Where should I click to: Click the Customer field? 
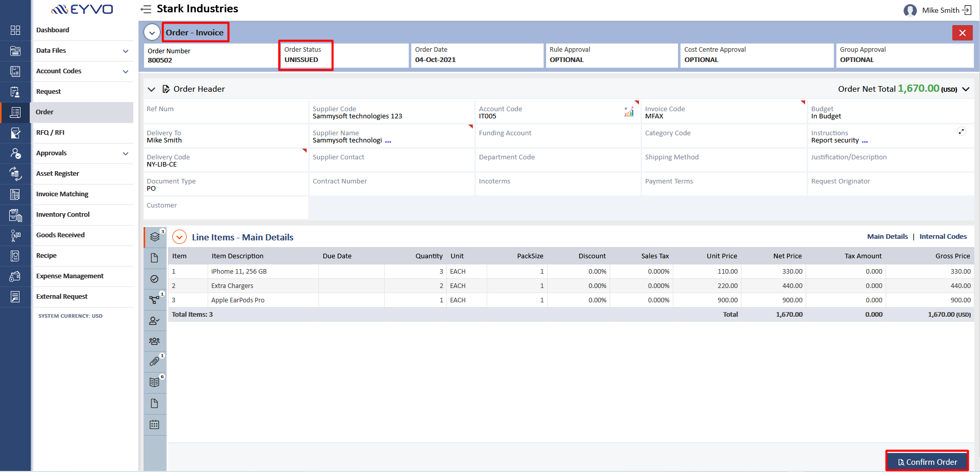point(226,208)
